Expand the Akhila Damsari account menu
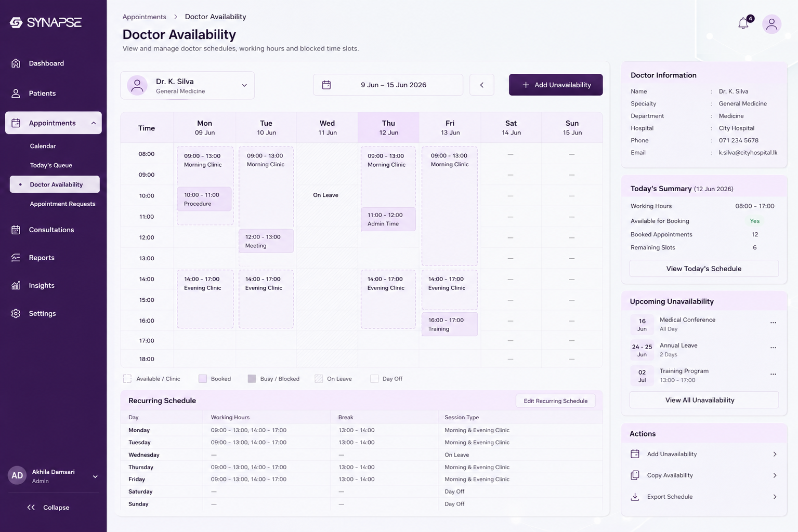This screenshot has height=532, width=798. coord(95,476)
